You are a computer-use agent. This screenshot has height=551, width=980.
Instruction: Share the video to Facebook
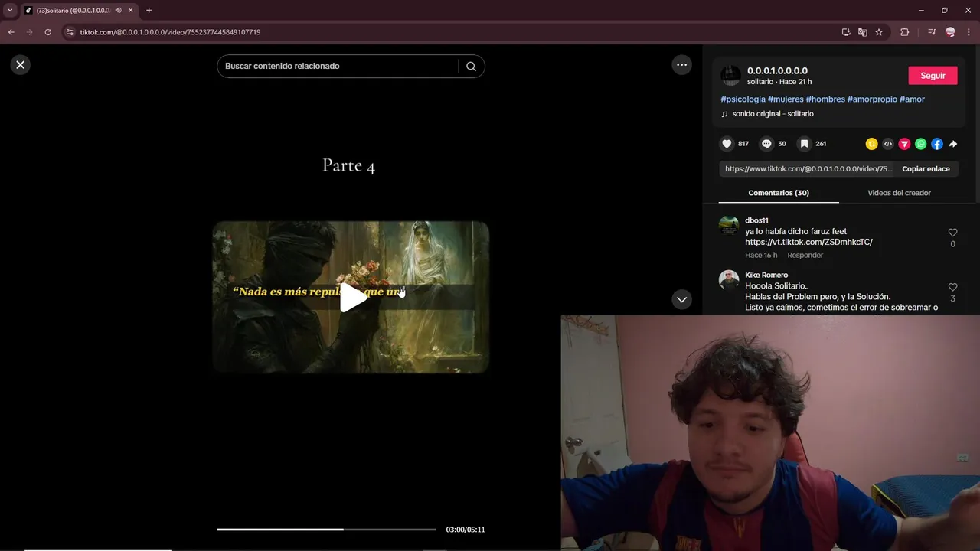coord(937,144)
